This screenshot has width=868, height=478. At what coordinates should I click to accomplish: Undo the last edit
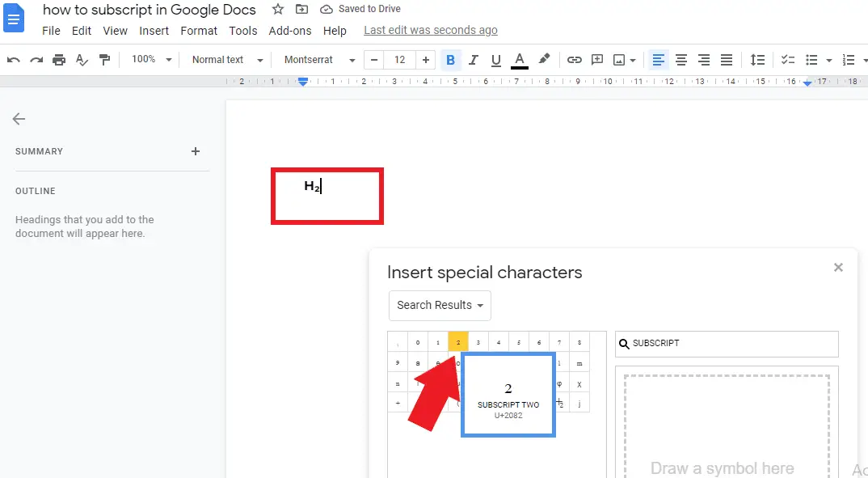pos(13,59)
